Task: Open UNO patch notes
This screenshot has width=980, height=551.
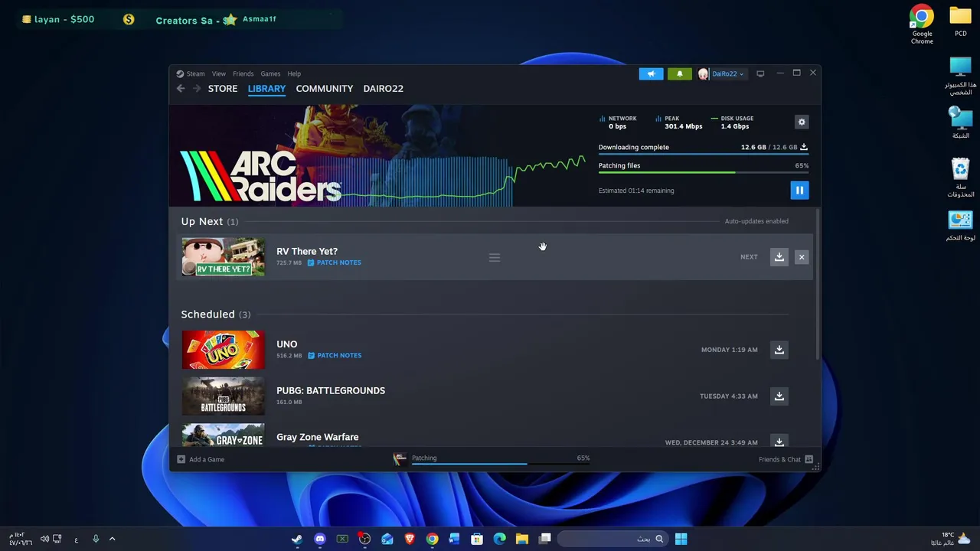Action: [335, 355]
